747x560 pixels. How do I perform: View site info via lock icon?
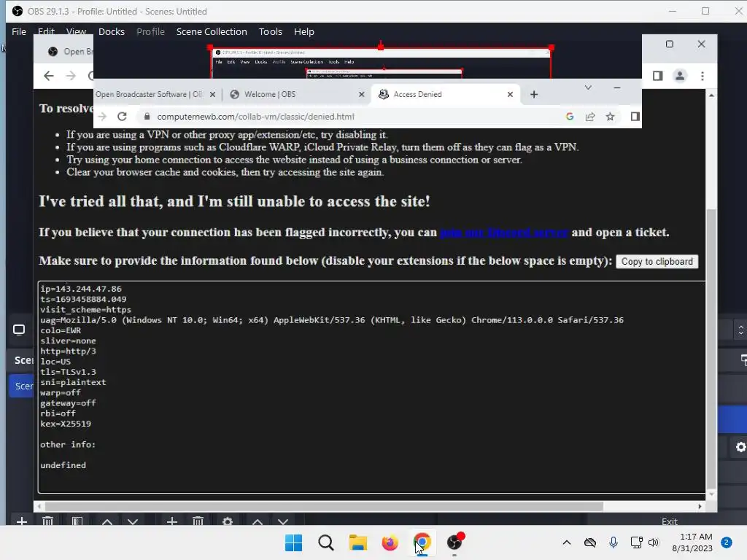147,117
